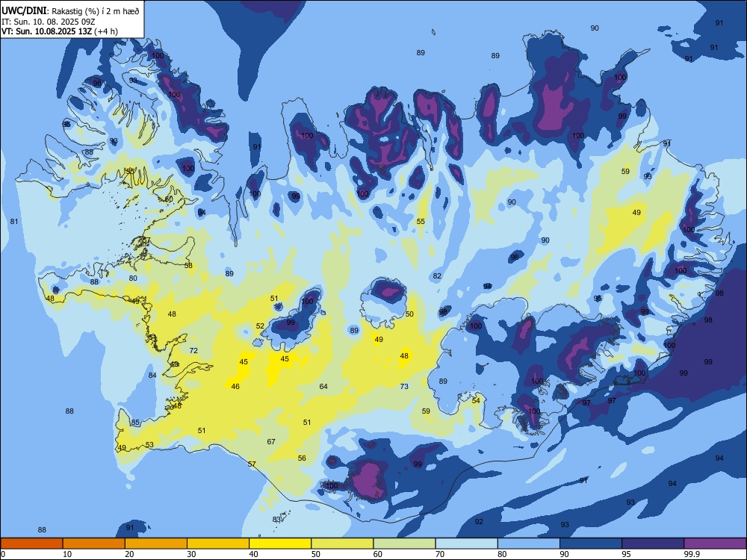Click the 30–40 amber legend swatch
The image size is (747, 560).
(x=218, y=544)
